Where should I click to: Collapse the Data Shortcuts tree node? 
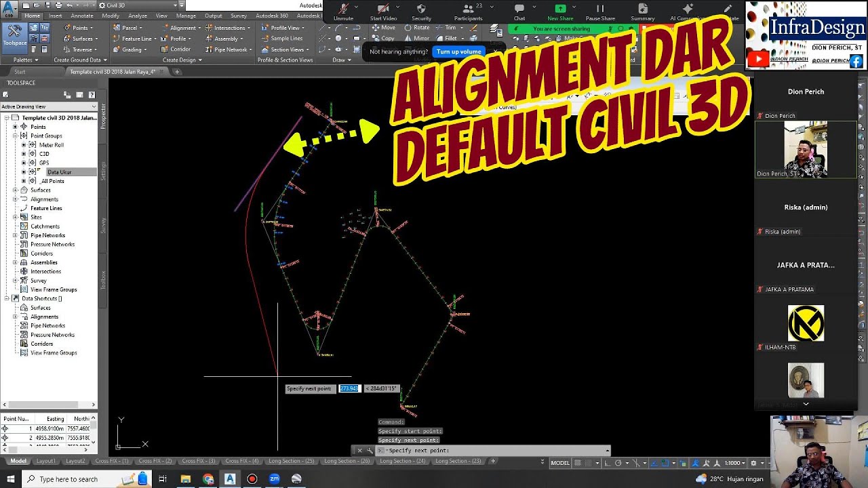pyautogui.click(x=7, y=298)
